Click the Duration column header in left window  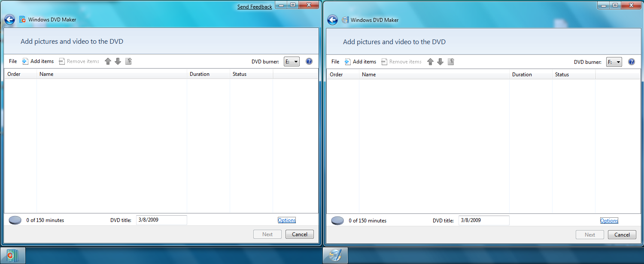click(208, 74)
